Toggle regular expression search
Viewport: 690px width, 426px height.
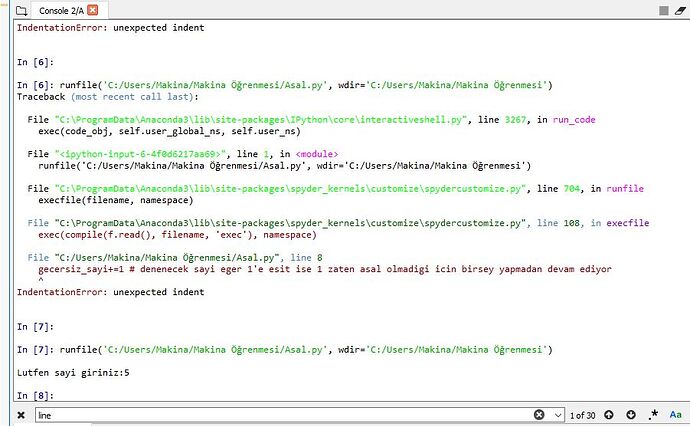tap(653, 414)
